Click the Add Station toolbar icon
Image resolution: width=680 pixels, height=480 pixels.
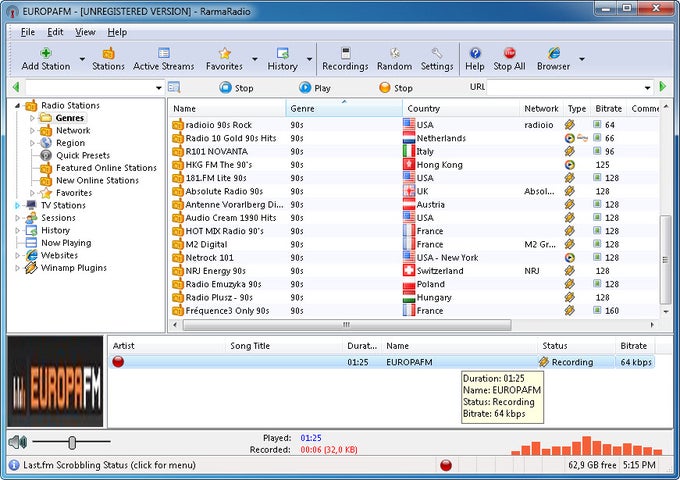pyautogui.click(x=46, y=53)
